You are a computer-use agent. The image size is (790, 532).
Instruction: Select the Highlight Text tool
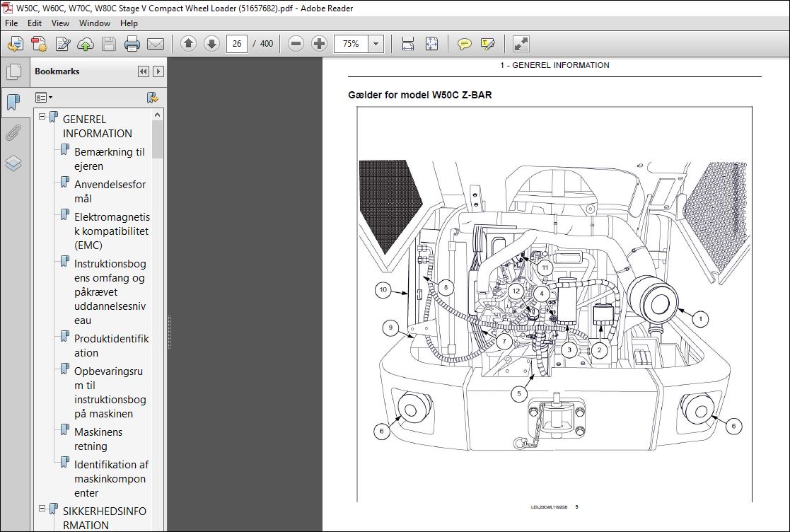[x=488, y=44]
